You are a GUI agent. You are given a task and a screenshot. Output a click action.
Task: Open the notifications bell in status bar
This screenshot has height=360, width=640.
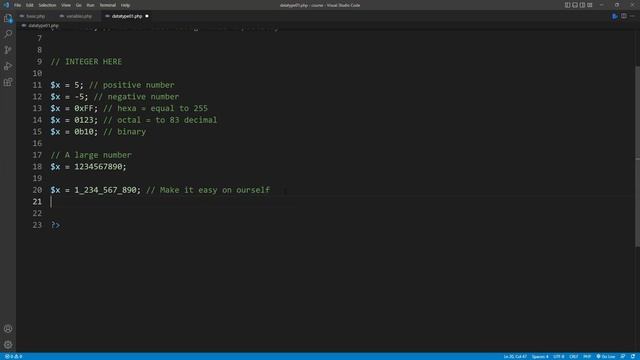[633, 356]
